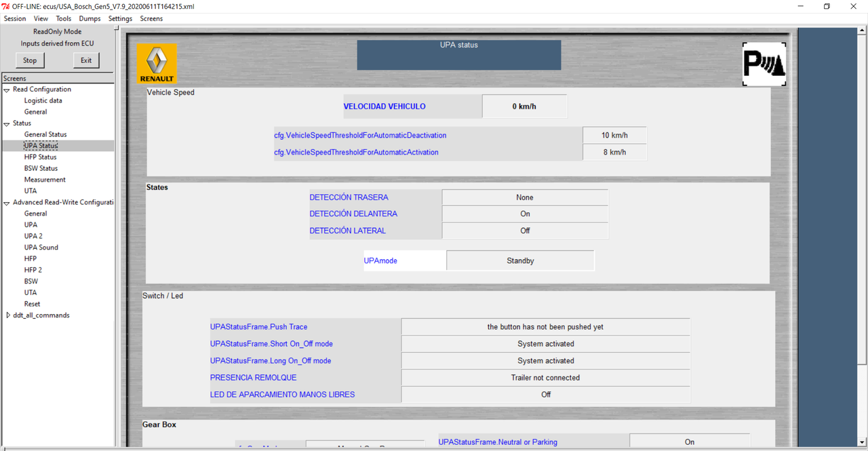The width and height of the screenshot is (868, 451).
Task: Click the Neutral or Parking On value
Action: (690, 442)
